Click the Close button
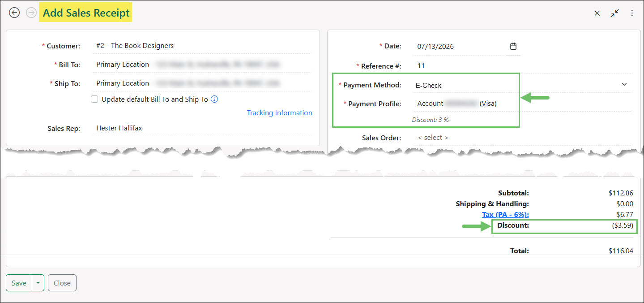The height and width of the screenshot is (303, 644). (x=62, y=283)
